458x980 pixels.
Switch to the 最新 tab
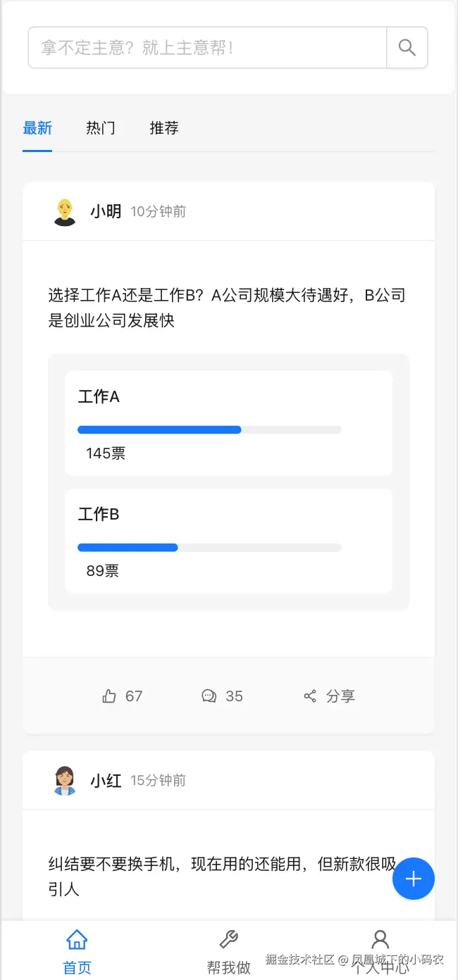(x=37, y=128)
